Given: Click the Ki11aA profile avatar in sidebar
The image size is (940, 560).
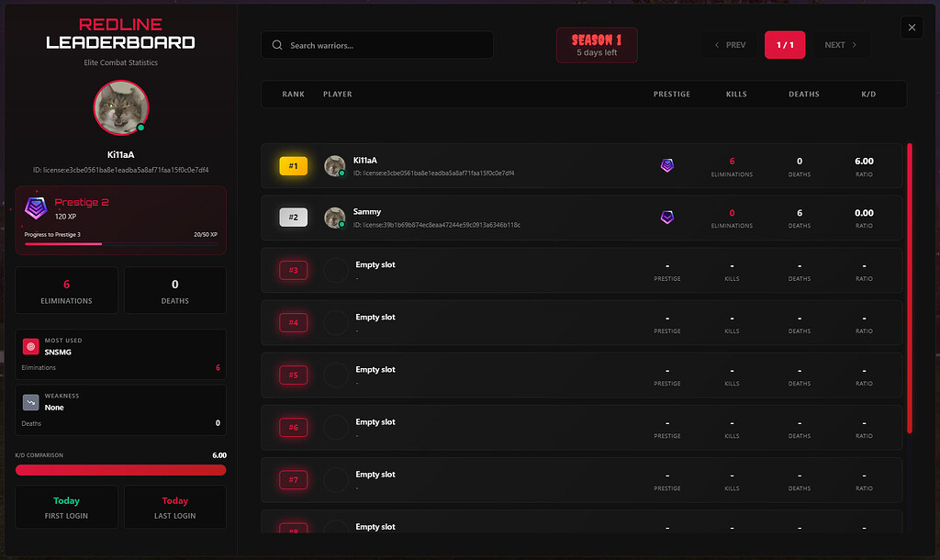Looking at the screenshot, I should tap(121, 108).
